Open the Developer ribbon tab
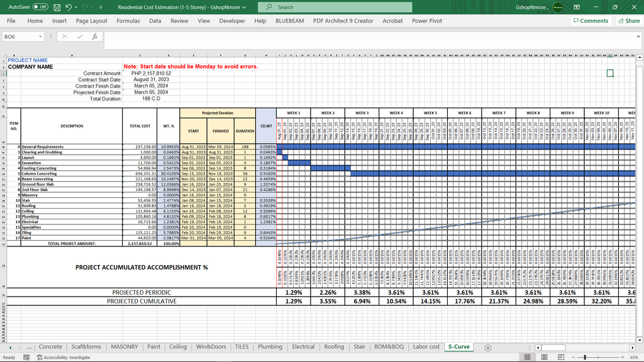Image resolution: width=644 pixels, height=362 pixels. click(x=232, y=21)
